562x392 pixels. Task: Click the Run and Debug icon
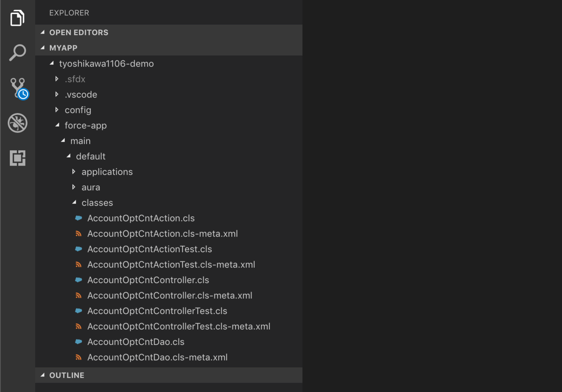[17, 123]
